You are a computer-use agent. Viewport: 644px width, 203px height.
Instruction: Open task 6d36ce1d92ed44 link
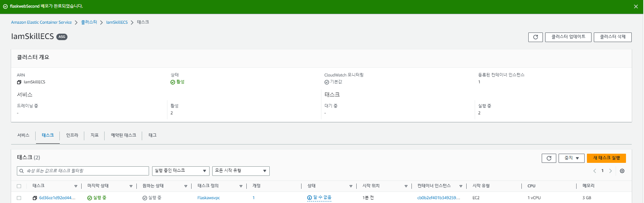tap(57, 198)
